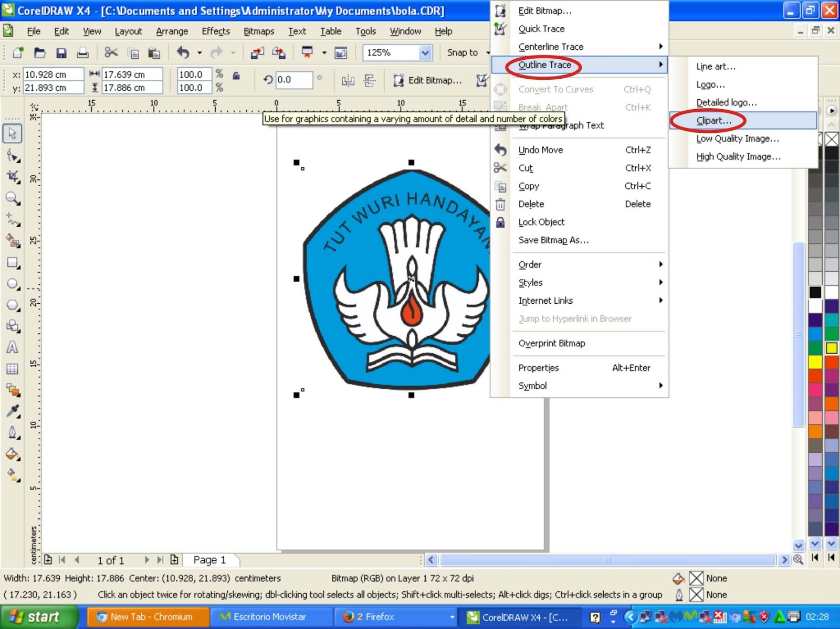
Task: Click the Import toolbar icon
Action: click(257, 52)
